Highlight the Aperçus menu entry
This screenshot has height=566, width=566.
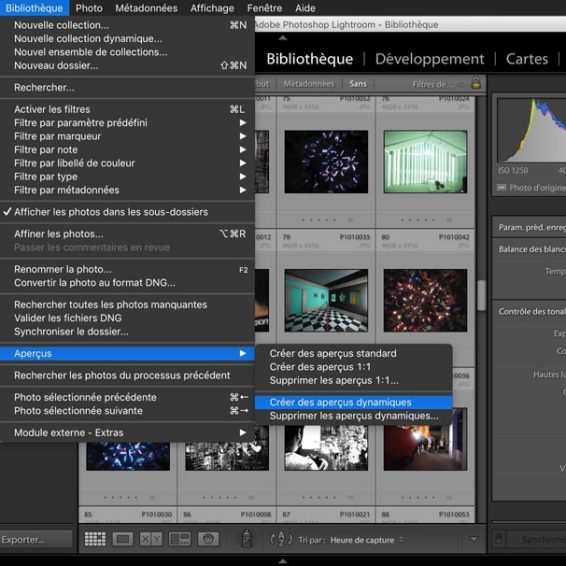point(127,353)
